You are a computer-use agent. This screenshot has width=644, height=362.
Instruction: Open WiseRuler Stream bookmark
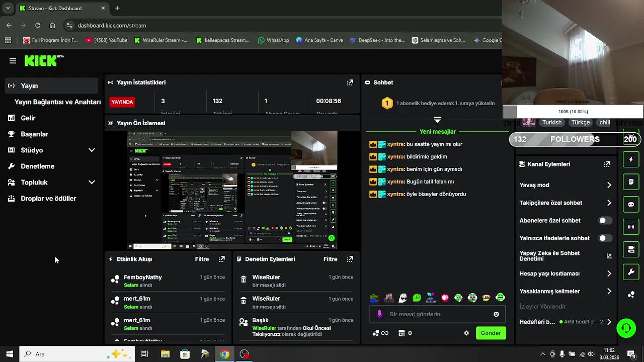click(x=161, y=40)
